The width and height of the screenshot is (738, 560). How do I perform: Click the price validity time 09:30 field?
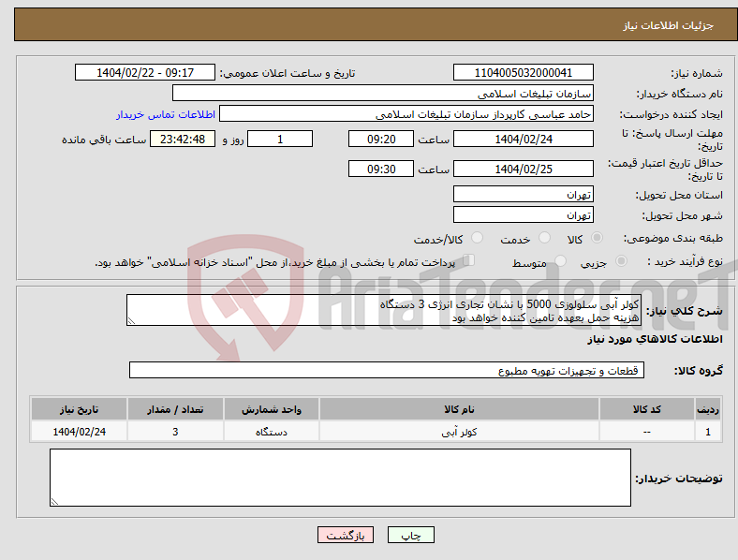click(x=381, y=169)
